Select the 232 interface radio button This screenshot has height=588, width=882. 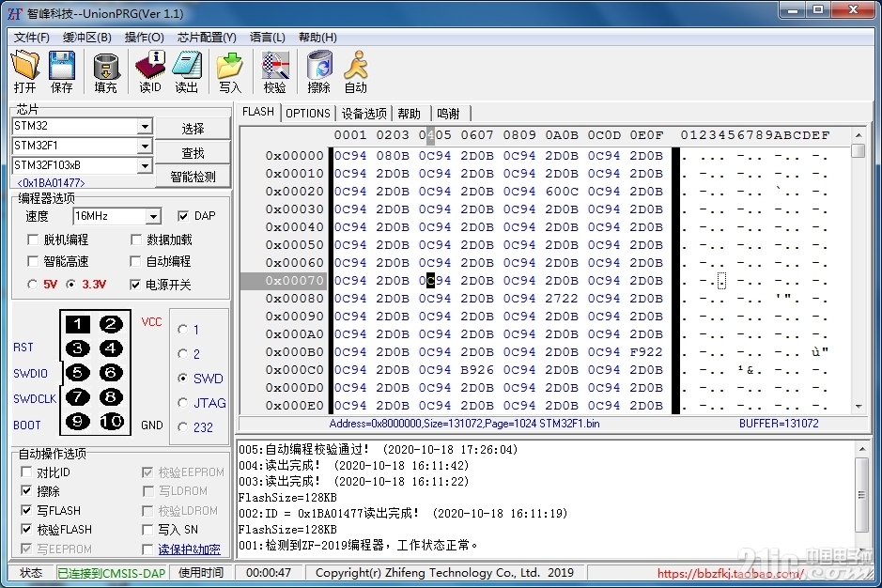pos(182,427)
